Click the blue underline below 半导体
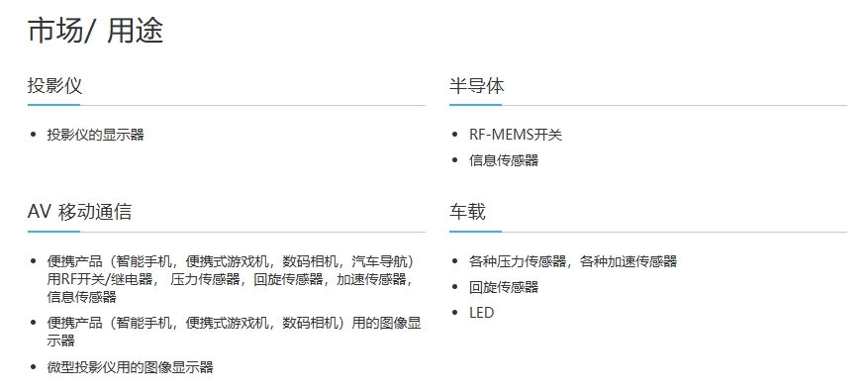Viewport: 868px width, 392px height. 475,104
